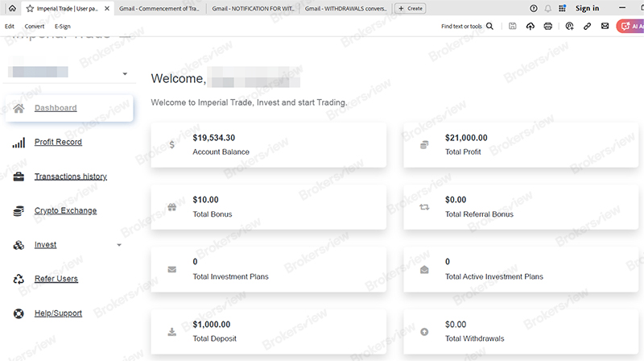Open the notifications bell

pos(548,8)
